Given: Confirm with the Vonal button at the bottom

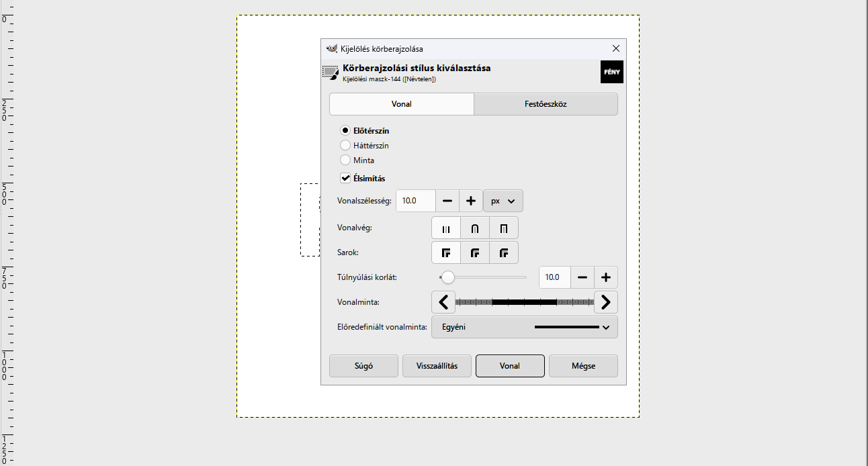Looking at the screenshot, I should (510, 366).
